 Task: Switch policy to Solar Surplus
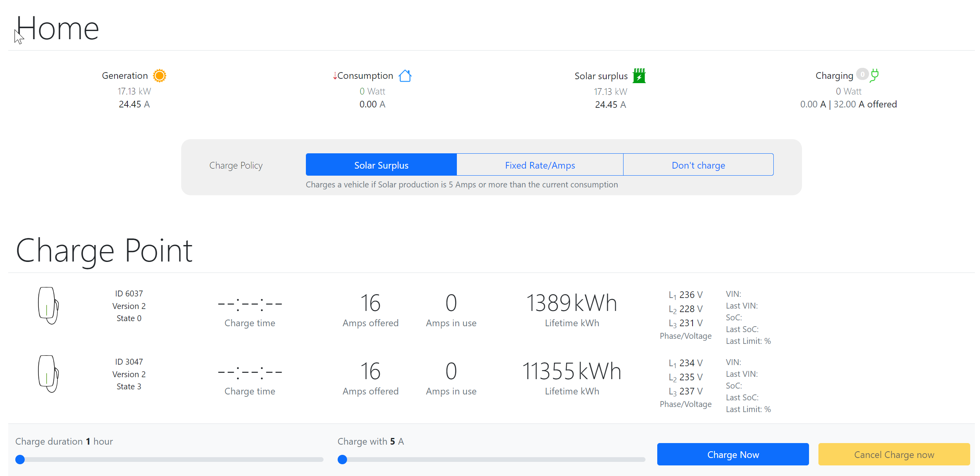coord(381,165)
